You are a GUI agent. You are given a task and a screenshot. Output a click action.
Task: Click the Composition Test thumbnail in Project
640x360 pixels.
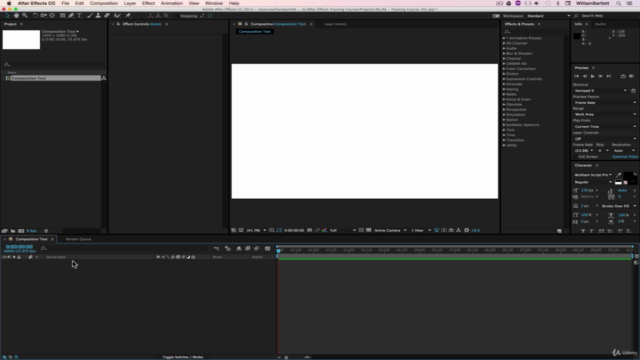[x=21, y=40]
